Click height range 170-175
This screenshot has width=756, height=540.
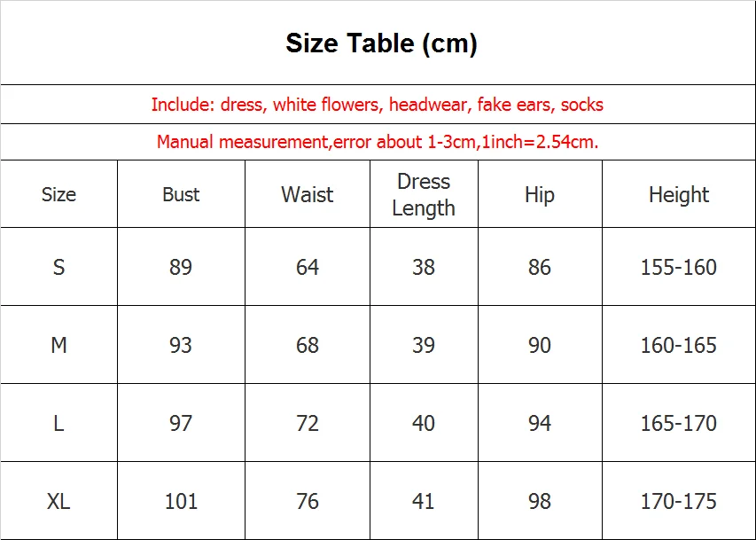click(x=678, y=501)
